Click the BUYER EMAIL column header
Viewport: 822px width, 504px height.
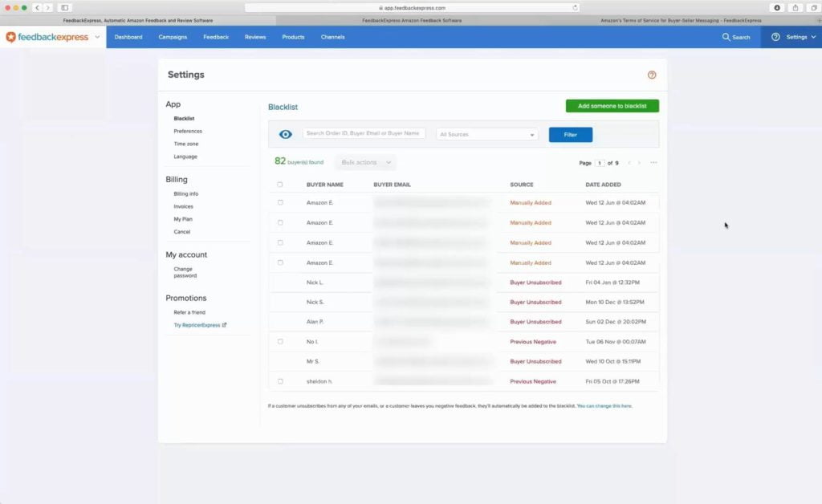[x=392, y=185]
